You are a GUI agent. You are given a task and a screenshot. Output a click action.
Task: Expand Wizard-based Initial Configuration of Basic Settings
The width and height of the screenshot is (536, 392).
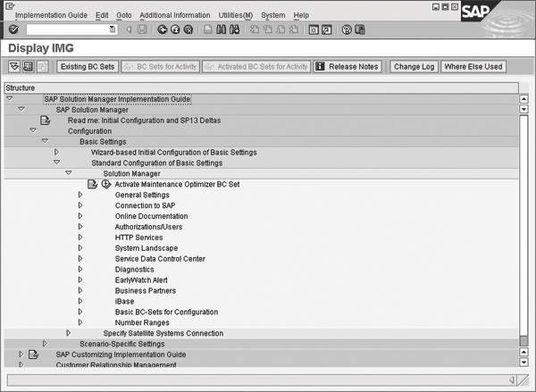[x=57, y=152]
